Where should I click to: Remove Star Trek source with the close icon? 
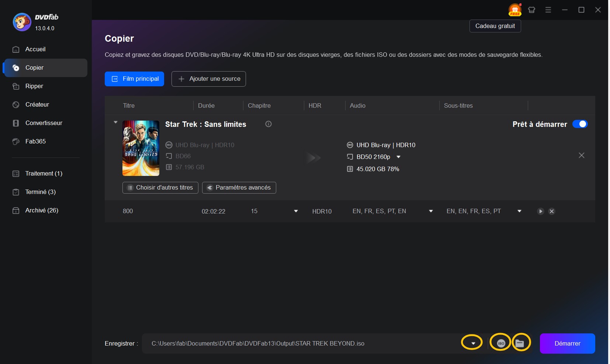point(581,155)
